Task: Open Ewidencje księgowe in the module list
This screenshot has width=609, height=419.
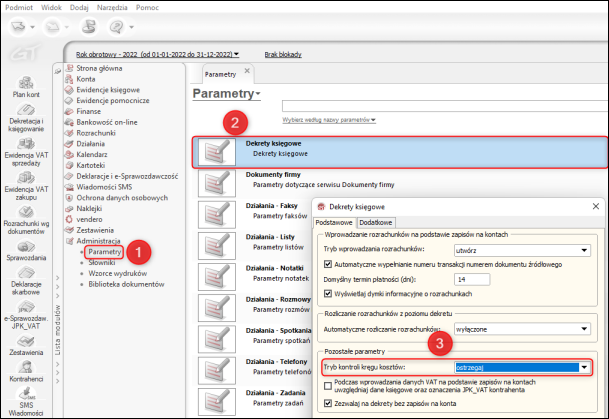Action: click(108, 90)
